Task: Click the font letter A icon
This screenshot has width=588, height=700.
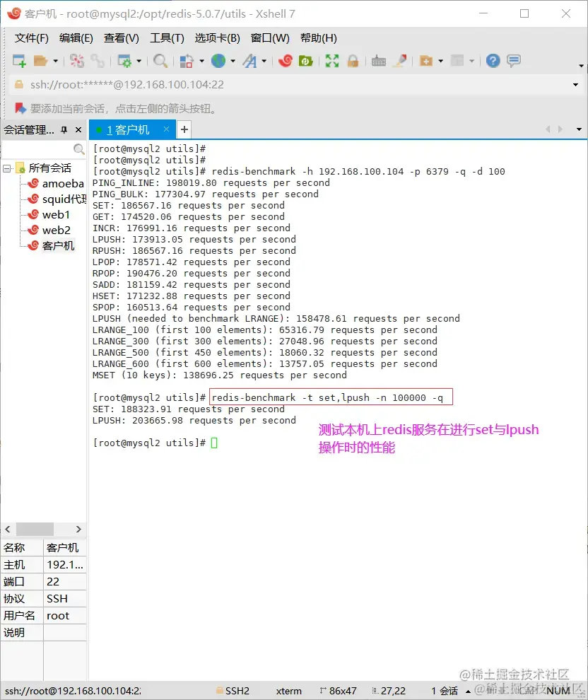Action: [250, 61]
